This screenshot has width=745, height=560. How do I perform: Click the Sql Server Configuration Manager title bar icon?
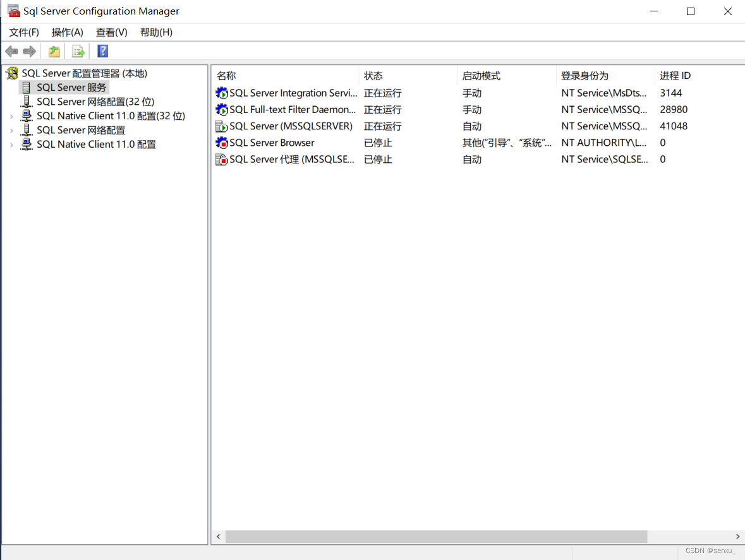pos(13,11)
